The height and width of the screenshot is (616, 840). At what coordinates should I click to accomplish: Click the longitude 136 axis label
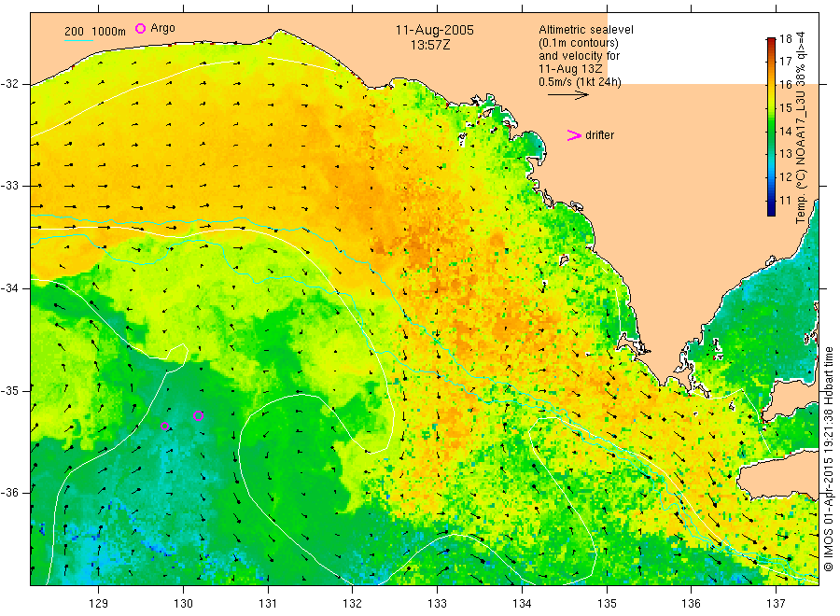[x=691, y=604]
